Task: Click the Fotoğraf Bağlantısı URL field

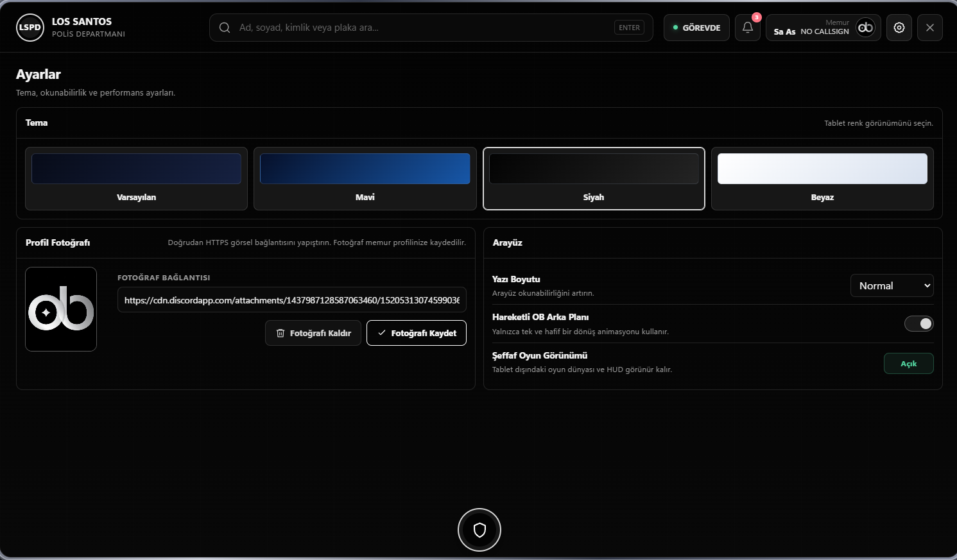Action: pos(292,300)
